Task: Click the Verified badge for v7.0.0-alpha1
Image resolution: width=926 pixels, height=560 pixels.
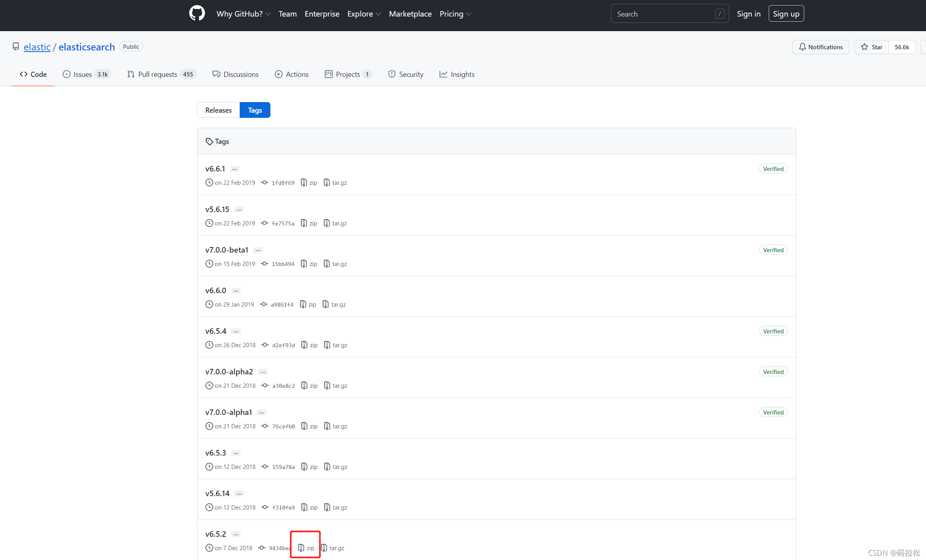Action: pos(773,412)
